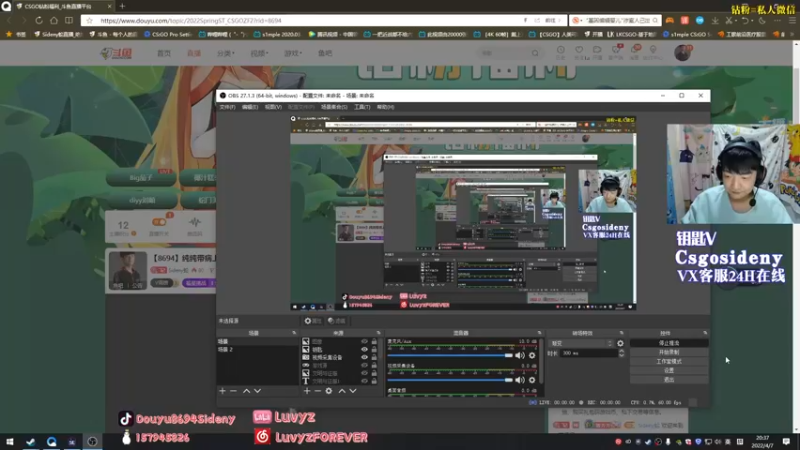Expand the 视频 dropdown in Douyu navigation
Screen dimensions: 800x450
[259, 53]
